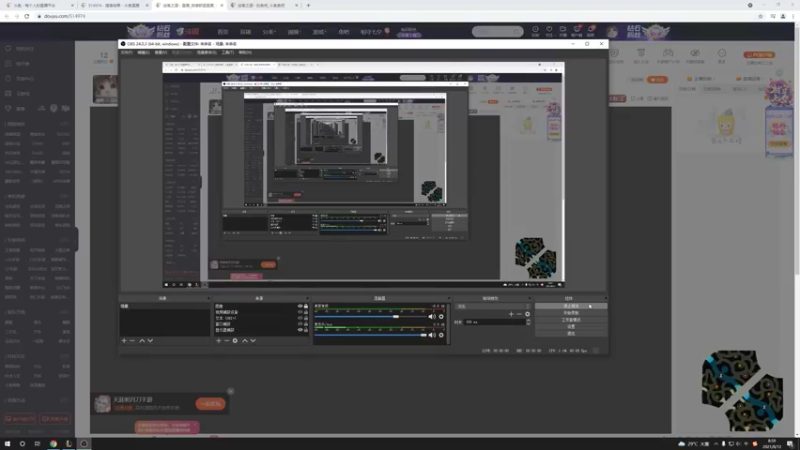Reload the browser page

coord(27,16)
